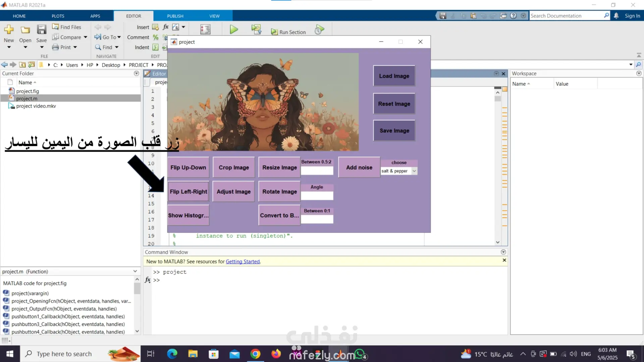Click the Comment percent icon

(156, 37)
